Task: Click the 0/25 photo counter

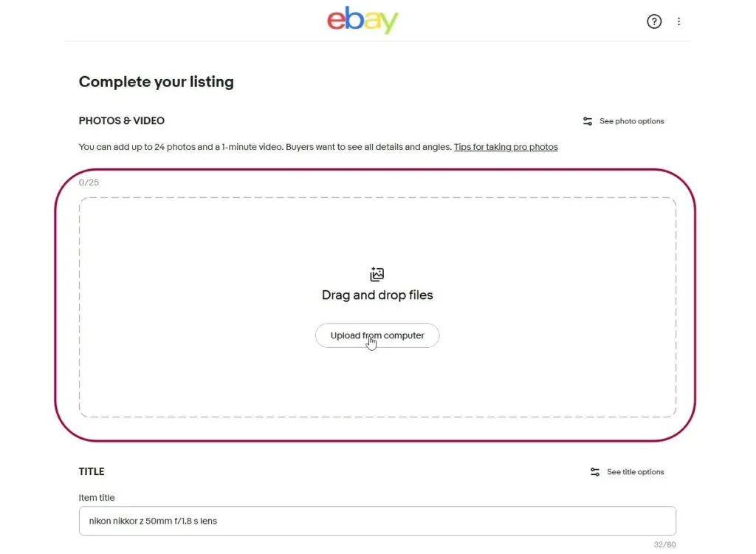Action: (89, 182)
